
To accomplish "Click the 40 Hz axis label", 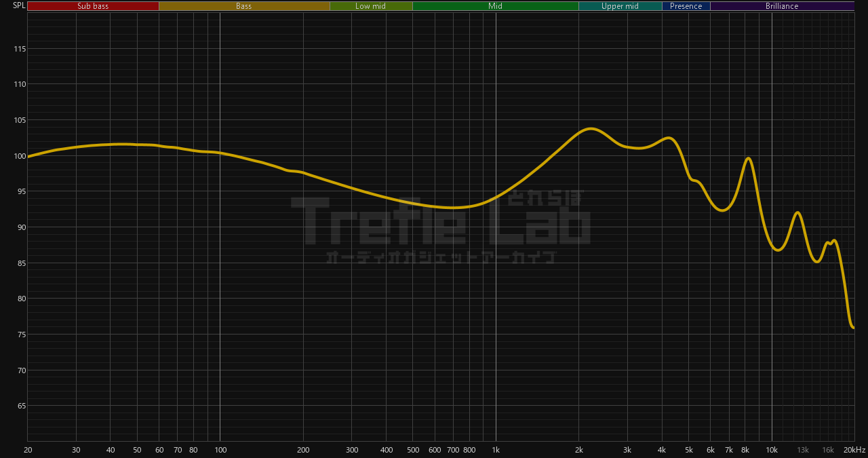I will (x=111, y=450).
